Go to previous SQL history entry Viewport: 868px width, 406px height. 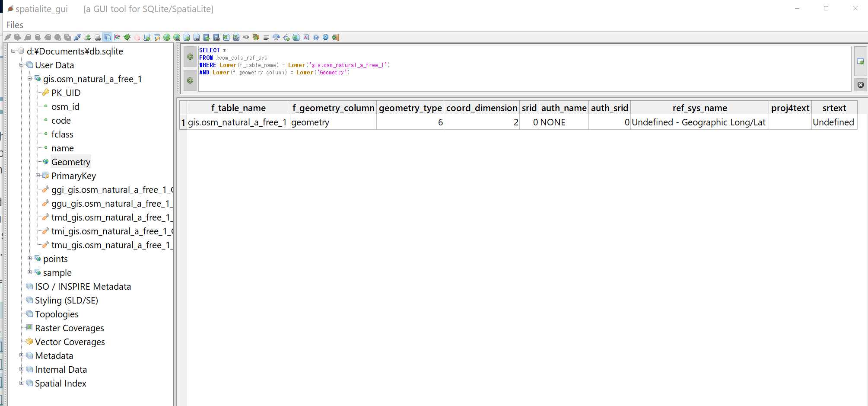190,57
